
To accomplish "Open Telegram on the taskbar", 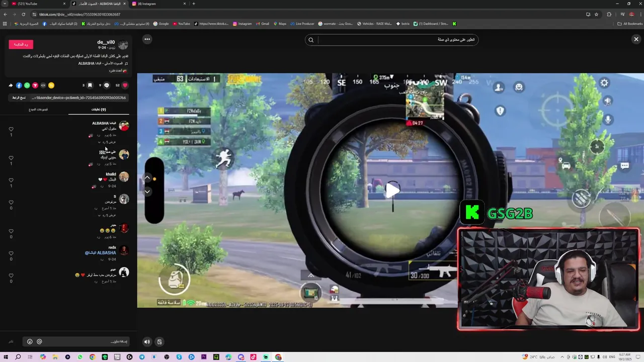I will (x=142, y=357).
